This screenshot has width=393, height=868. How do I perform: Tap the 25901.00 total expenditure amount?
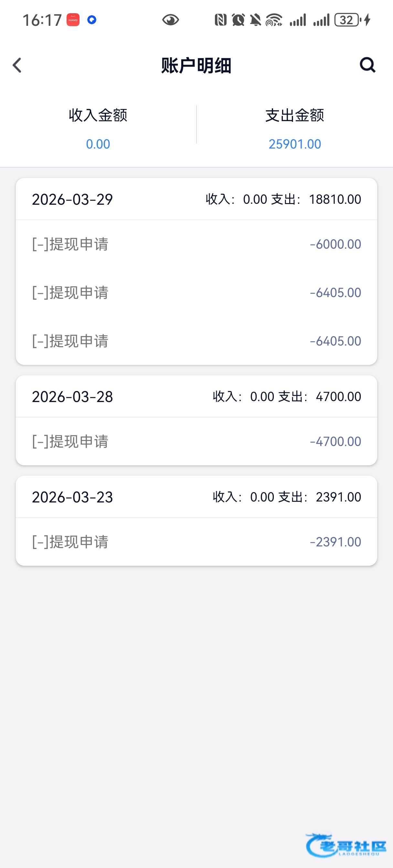(295, 144)
